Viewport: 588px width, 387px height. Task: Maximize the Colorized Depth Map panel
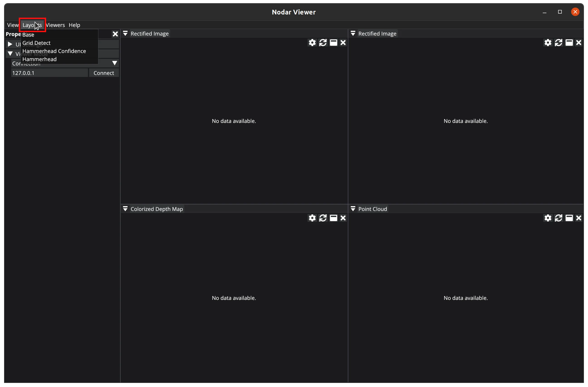pyautogui.click(x=333, y=218)
